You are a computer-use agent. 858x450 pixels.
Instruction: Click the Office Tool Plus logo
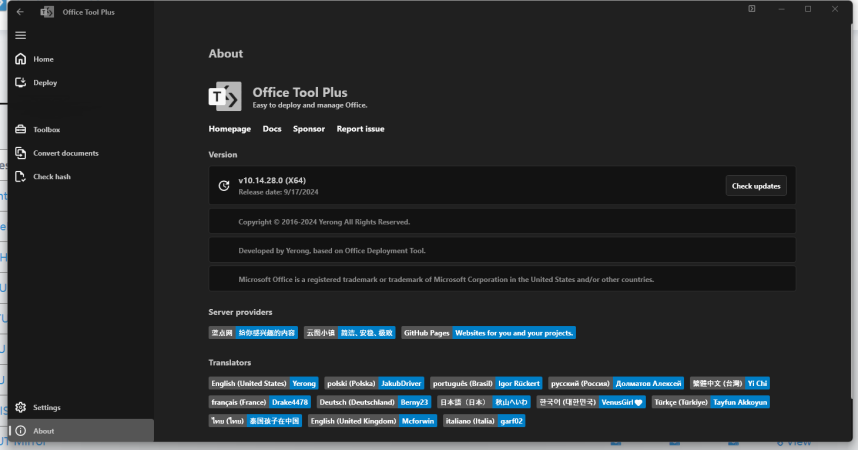[225, 97]
